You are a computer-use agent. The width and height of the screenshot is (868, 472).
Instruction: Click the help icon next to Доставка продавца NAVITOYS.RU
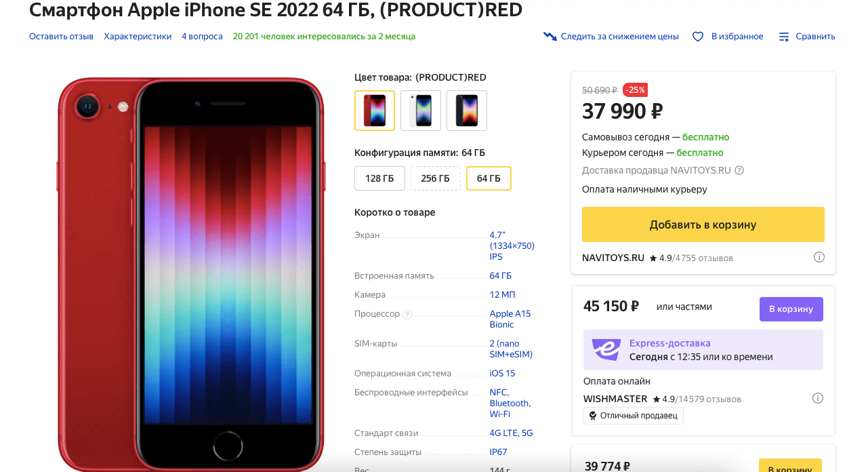tap(739, 170)
